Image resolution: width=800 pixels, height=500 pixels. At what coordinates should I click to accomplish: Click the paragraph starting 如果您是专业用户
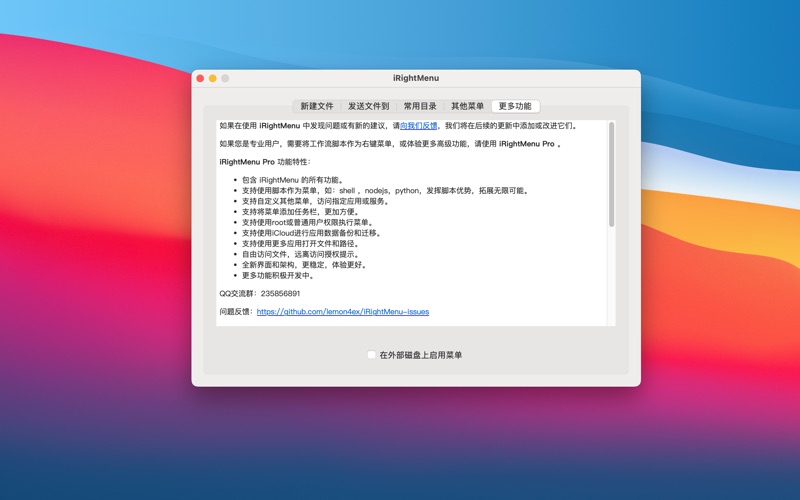(x=391, y=144)
